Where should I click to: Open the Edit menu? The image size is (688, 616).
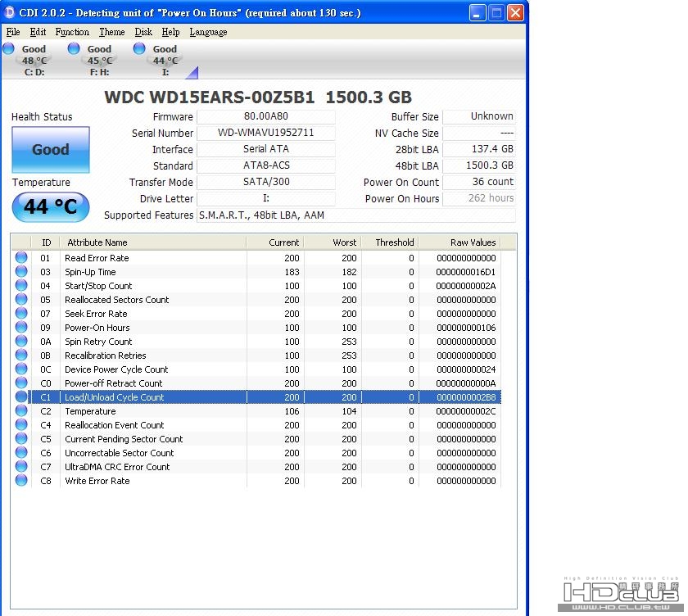38,32
